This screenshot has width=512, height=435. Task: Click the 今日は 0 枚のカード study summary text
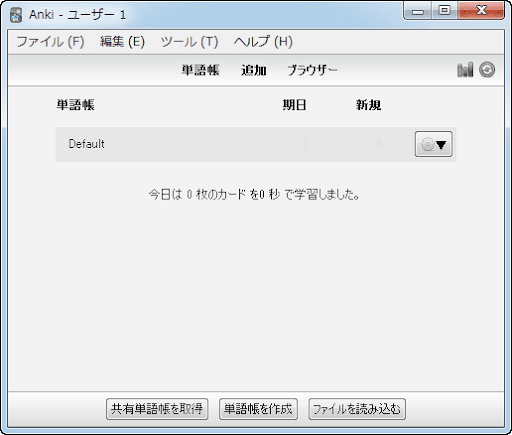point(254,194)
